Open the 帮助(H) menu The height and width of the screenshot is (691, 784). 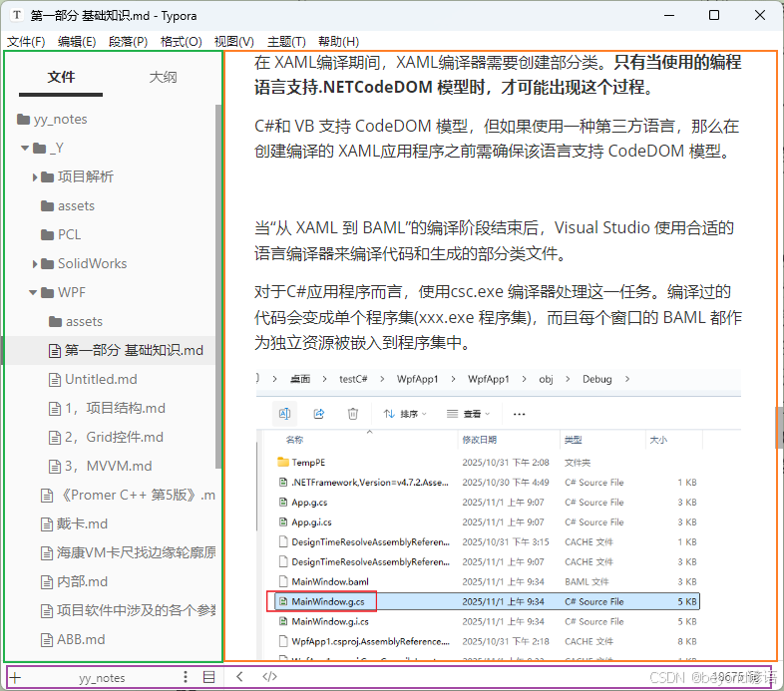click(338, 42)
